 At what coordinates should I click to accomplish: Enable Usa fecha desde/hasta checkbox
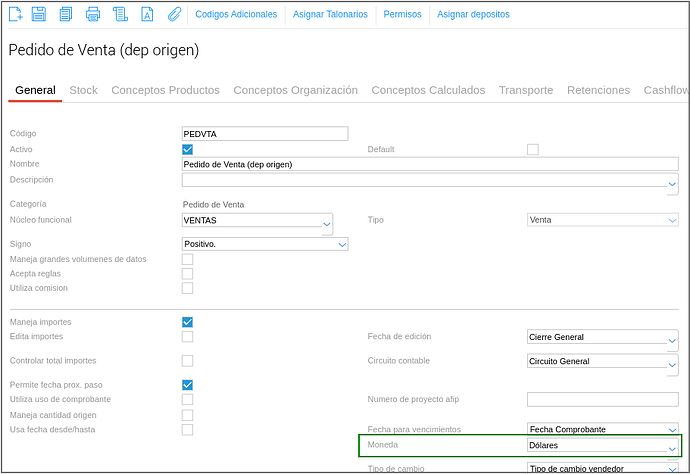click(187, 430)
